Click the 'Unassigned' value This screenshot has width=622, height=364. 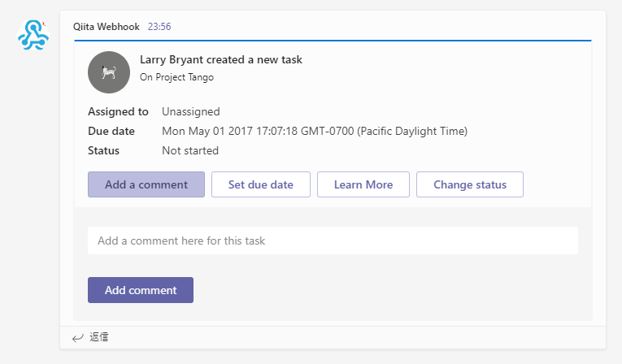191,112
